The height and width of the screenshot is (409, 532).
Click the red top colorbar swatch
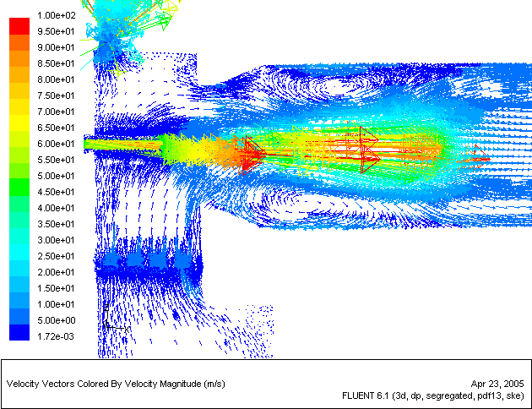(x=19, y=26)
